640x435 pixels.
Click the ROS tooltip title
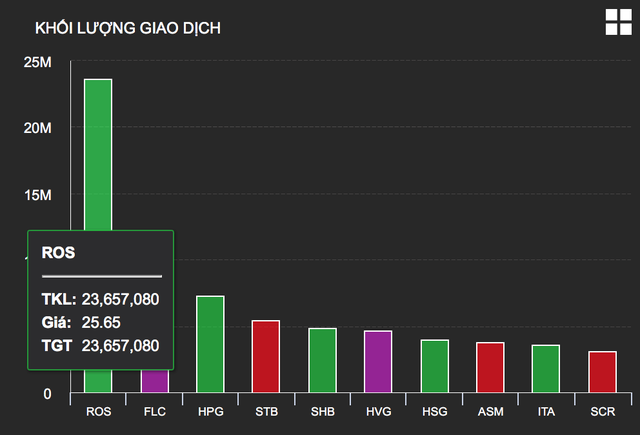click(x=56, y=254)
